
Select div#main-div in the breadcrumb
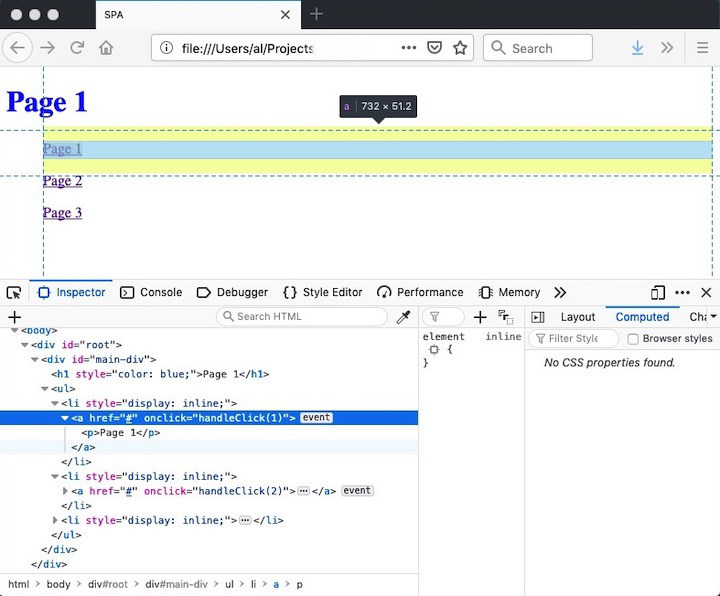coord(176,584)
